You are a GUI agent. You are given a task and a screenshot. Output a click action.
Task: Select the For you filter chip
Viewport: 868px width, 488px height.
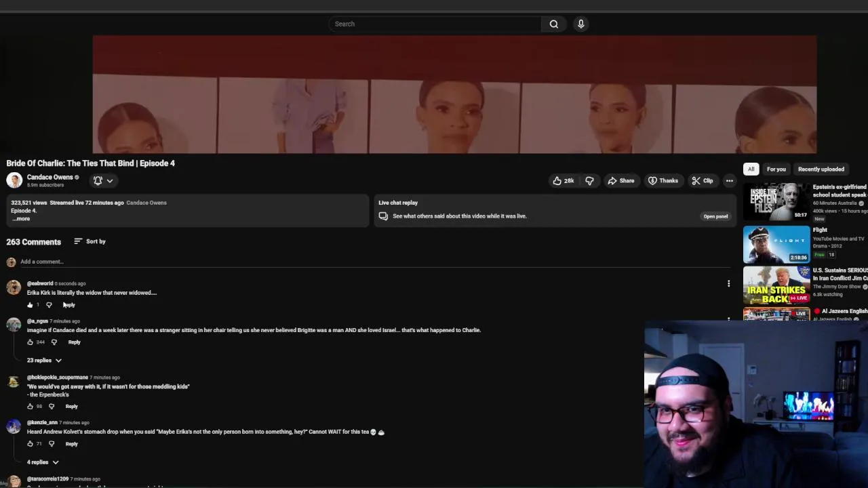pyautogui.click(x=776, y=169)
